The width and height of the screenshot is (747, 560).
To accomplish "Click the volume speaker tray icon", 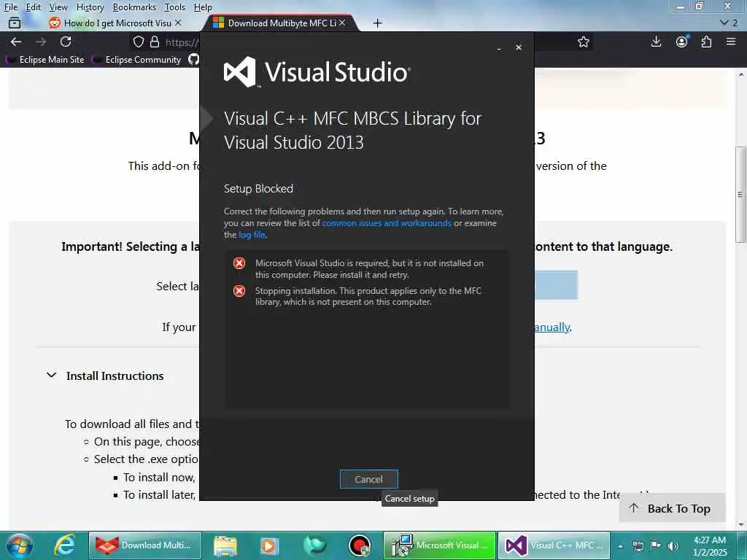I will (x=673, y=546).
